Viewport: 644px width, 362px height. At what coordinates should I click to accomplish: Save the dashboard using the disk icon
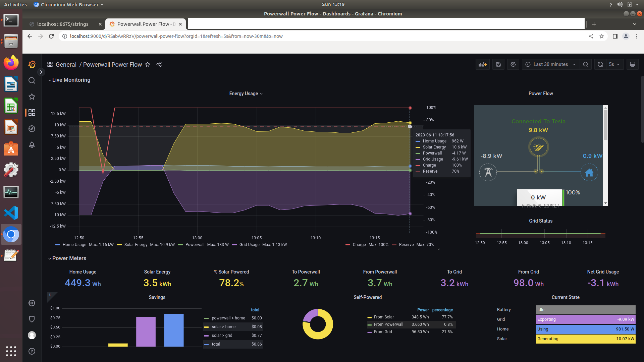498,64
